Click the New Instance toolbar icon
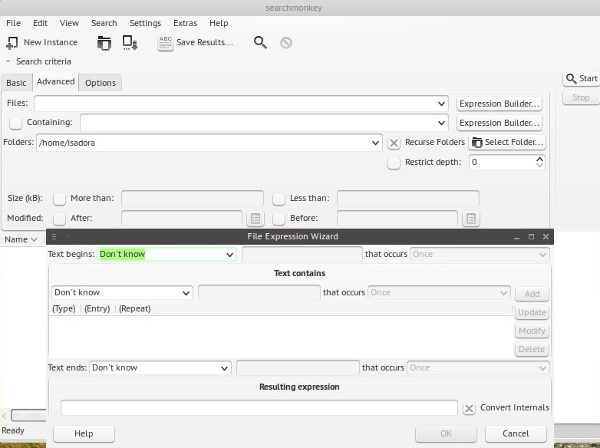This screenshot has height=448, width=600. pyautogui.click(x=12, y=43)
